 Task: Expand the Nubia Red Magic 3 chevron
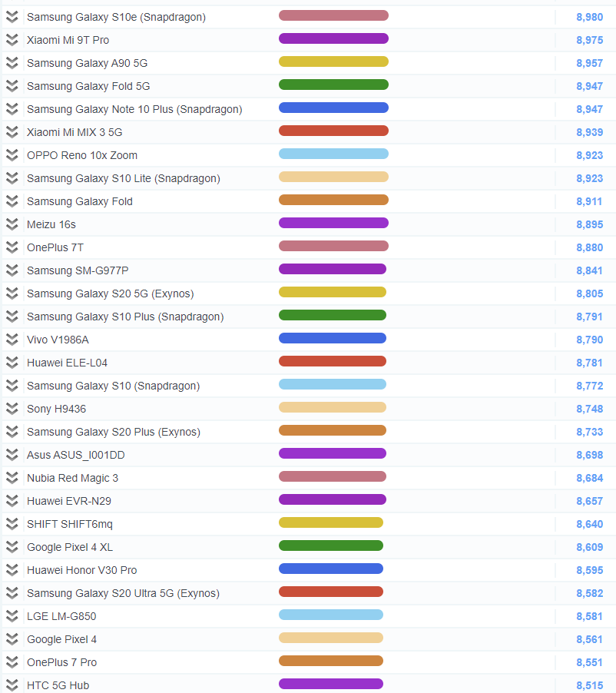pos(12,478)
